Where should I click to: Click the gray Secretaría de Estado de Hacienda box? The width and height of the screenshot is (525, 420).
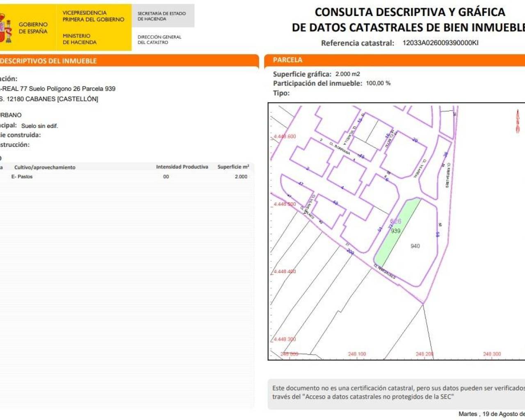tap(162, 16)
